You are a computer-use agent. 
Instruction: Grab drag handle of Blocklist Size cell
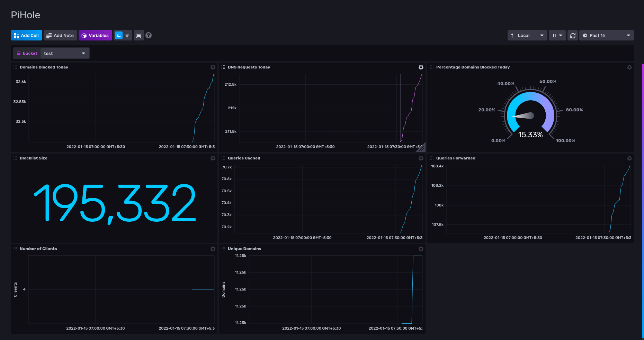(x=15, y=158)
